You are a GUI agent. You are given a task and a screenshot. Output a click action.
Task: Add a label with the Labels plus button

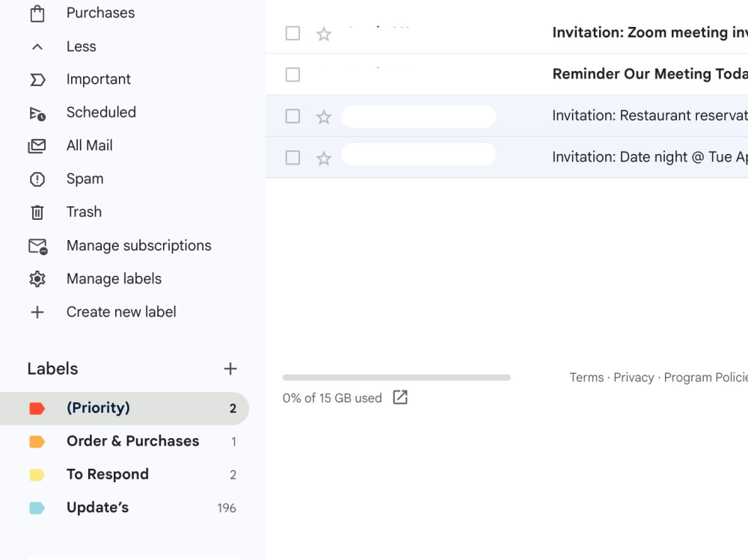tap(230, 369)
